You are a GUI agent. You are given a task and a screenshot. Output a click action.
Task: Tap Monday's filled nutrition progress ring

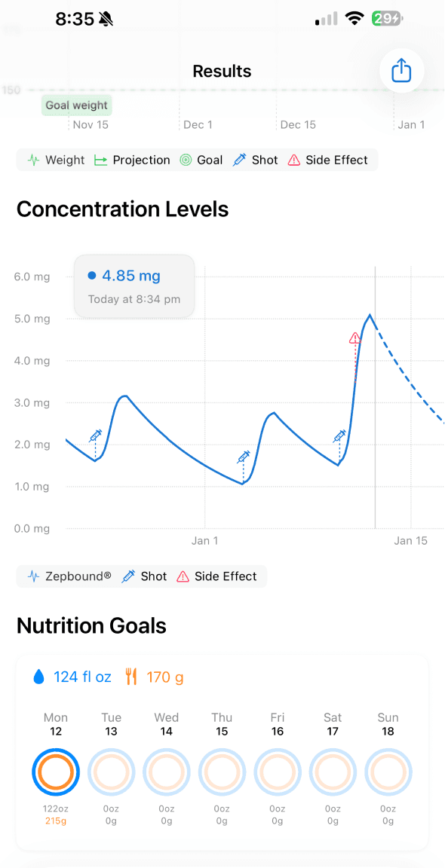(56, 772)
